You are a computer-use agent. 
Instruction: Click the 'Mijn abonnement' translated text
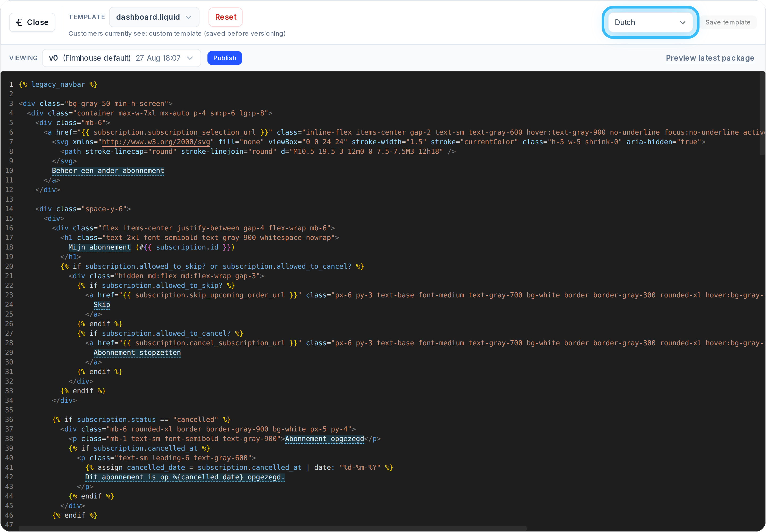pos(99,247)
